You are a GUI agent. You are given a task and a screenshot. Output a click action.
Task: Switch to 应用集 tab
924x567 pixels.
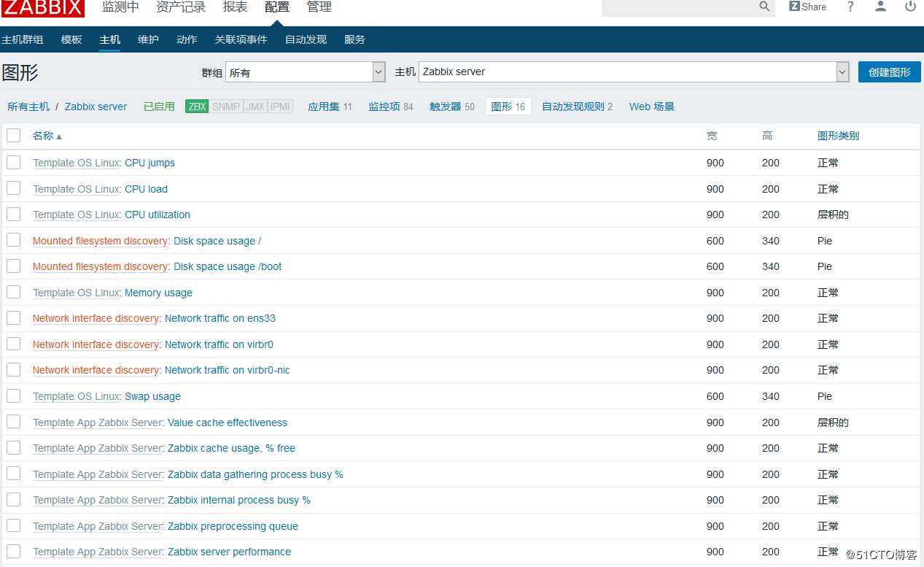324,107
